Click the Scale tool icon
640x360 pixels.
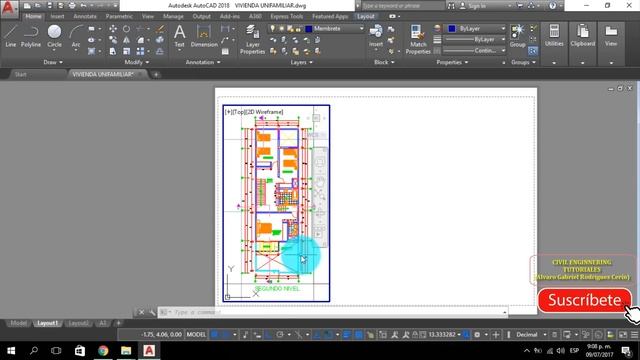coord(127,51)
